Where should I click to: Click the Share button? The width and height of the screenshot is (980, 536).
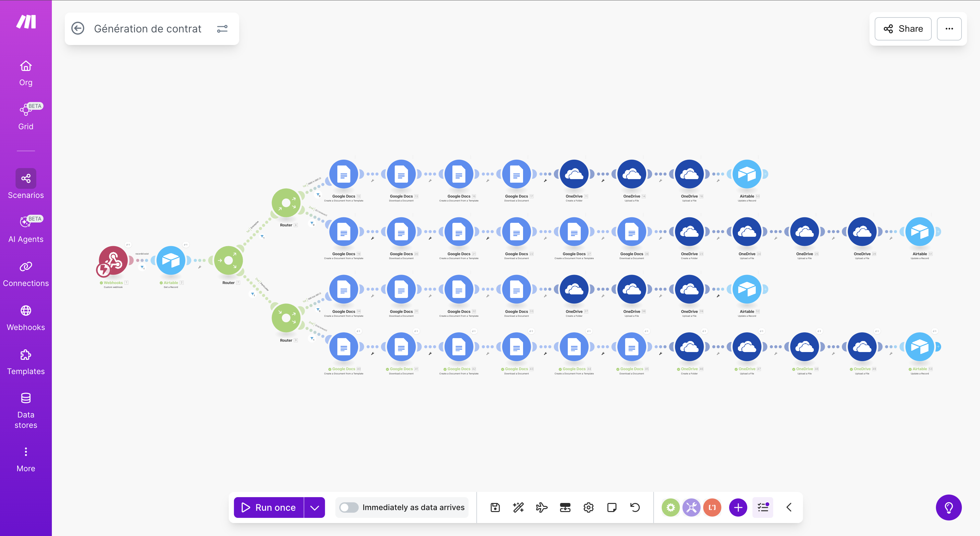coord(903,29)
